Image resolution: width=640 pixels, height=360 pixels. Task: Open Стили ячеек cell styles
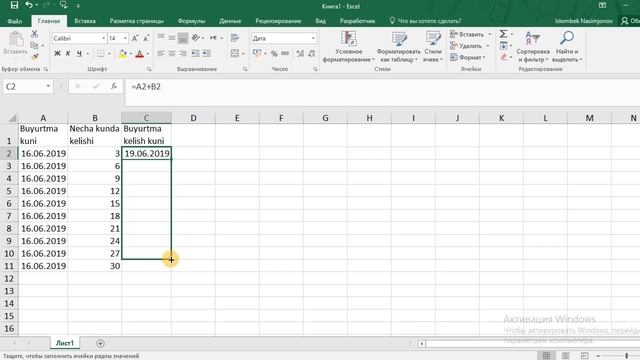click(433, 47)
